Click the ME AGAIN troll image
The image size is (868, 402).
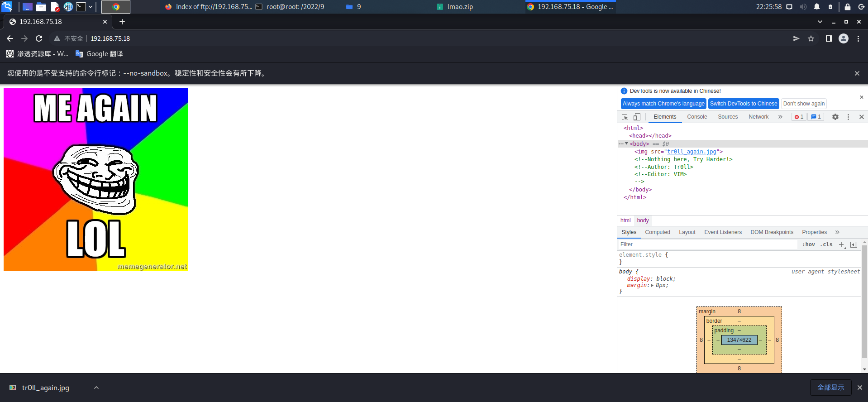(x=95, y=179)
